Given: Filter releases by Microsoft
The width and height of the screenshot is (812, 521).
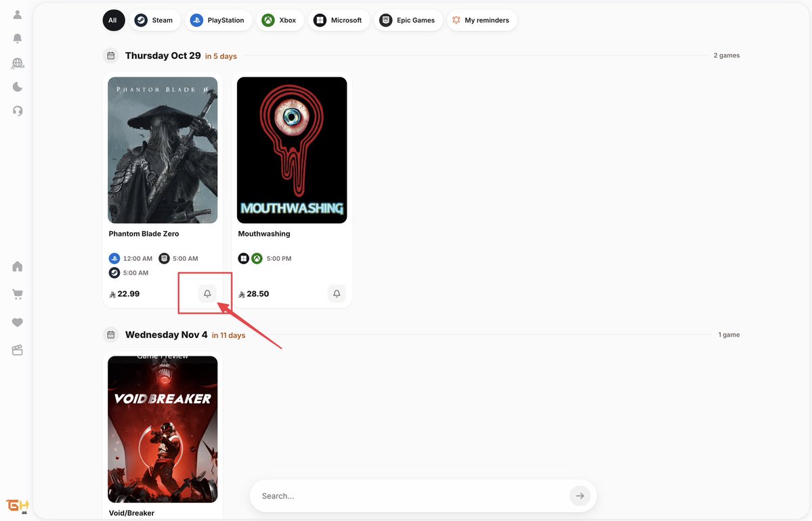Looking at the screenshot, I should click(x=338, y=20).
